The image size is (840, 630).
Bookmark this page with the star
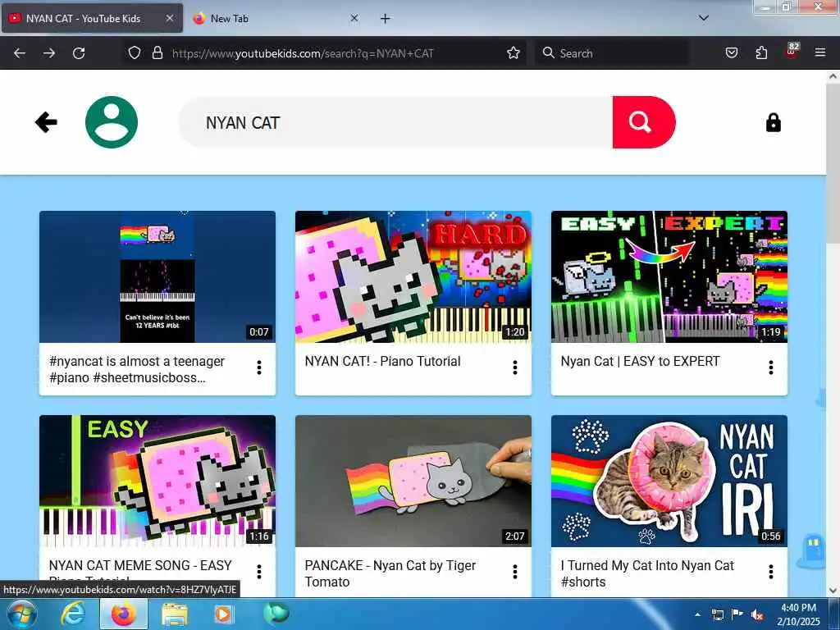pyautogui.click(x=514, y=52)
